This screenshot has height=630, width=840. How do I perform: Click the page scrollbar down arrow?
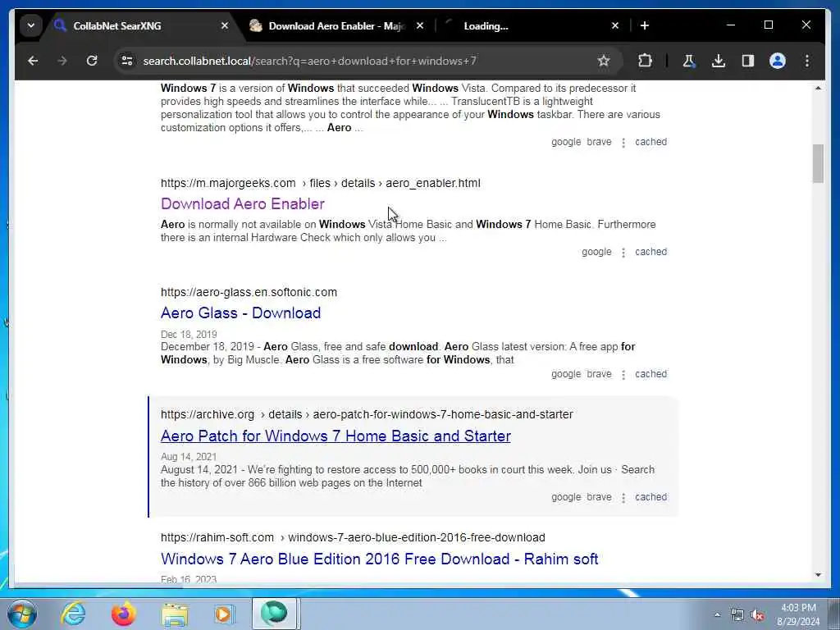click(x=818, y=575)
